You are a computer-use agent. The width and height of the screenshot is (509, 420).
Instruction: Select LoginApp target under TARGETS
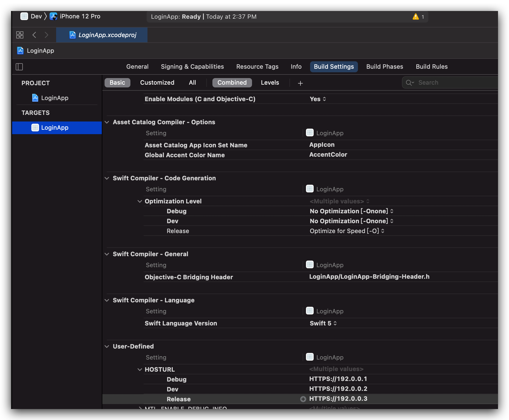(57, 128)
